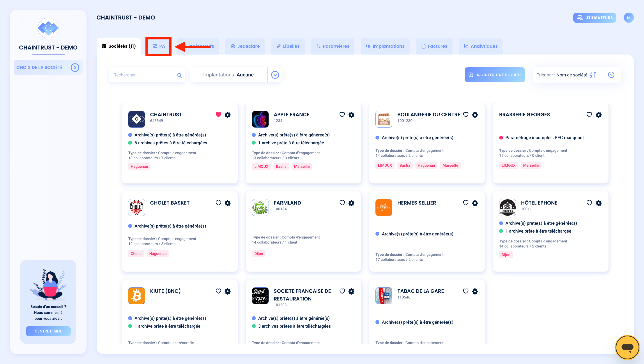Click the search magnifier icon
The image size is (644, 364).
(x=179, y=75)
